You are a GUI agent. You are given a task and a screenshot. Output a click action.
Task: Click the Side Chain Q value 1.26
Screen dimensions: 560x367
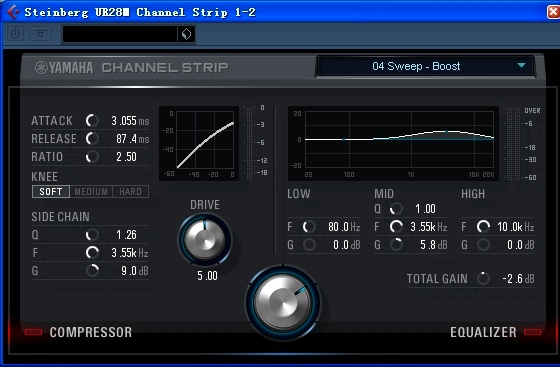pos(126,235)
